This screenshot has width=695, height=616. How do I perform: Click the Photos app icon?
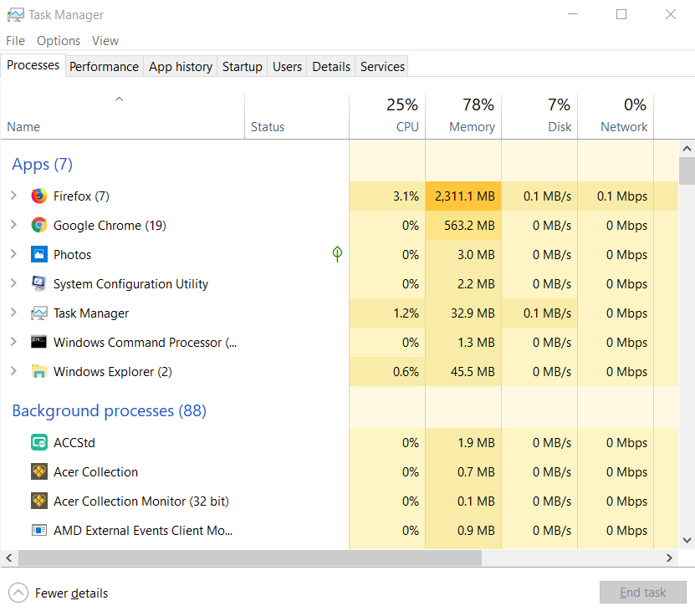39,254
